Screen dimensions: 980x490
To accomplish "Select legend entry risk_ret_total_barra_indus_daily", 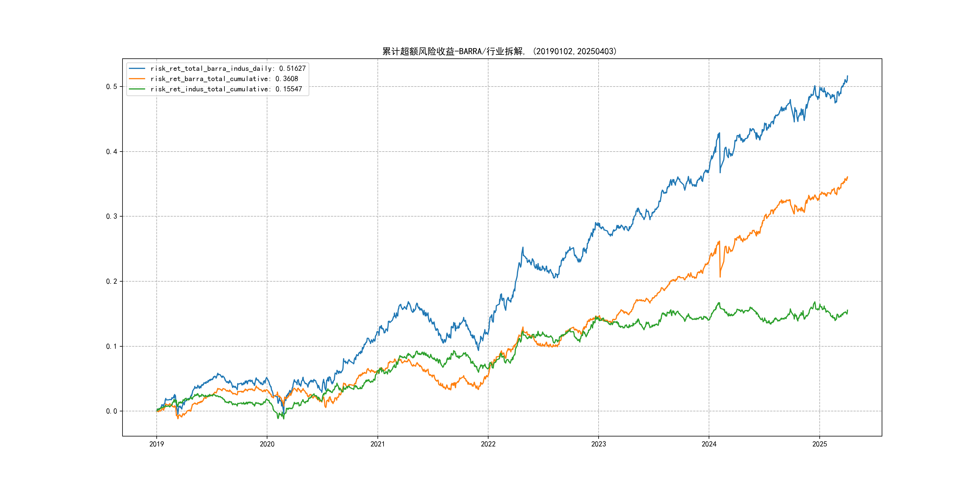I will coord(228,68).
